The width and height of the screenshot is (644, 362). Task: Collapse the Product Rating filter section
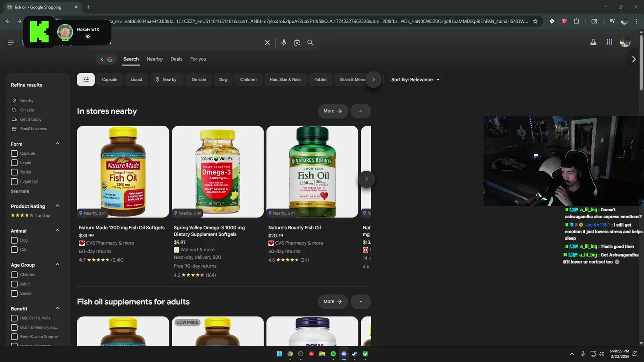pyautogui.click(x=57, y=206)
